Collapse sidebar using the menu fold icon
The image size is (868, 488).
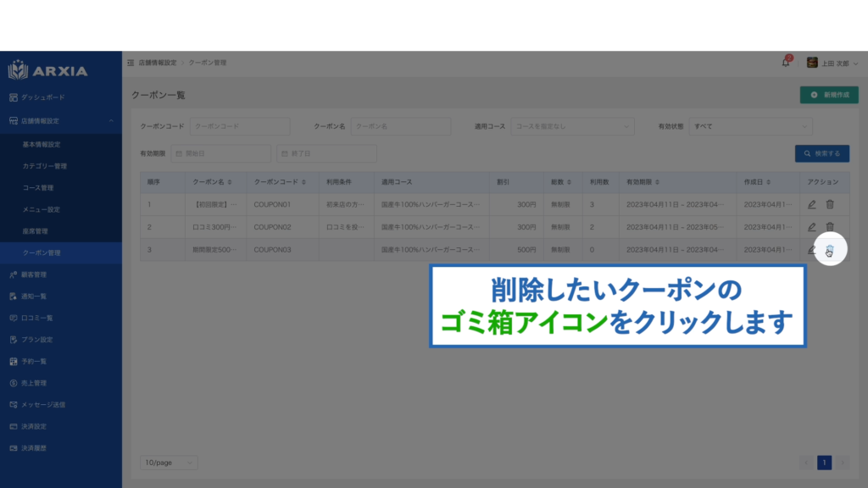(x=131, y=63)
